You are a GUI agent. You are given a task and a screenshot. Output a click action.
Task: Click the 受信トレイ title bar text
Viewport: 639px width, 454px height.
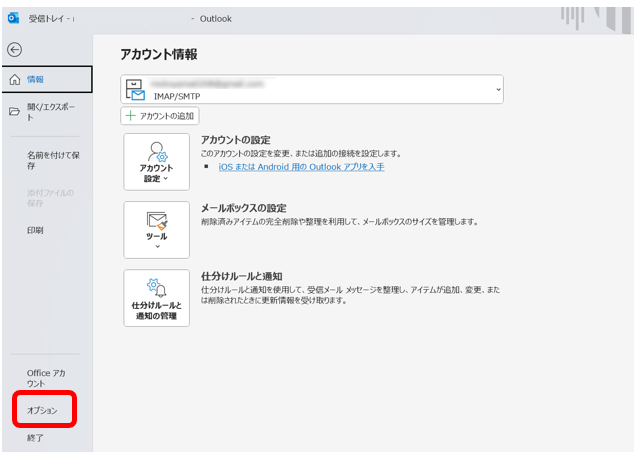pos(46,18)
